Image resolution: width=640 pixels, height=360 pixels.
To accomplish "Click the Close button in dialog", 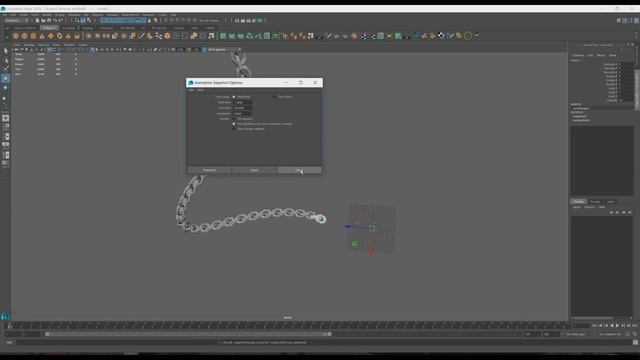I will click(299, 170).
